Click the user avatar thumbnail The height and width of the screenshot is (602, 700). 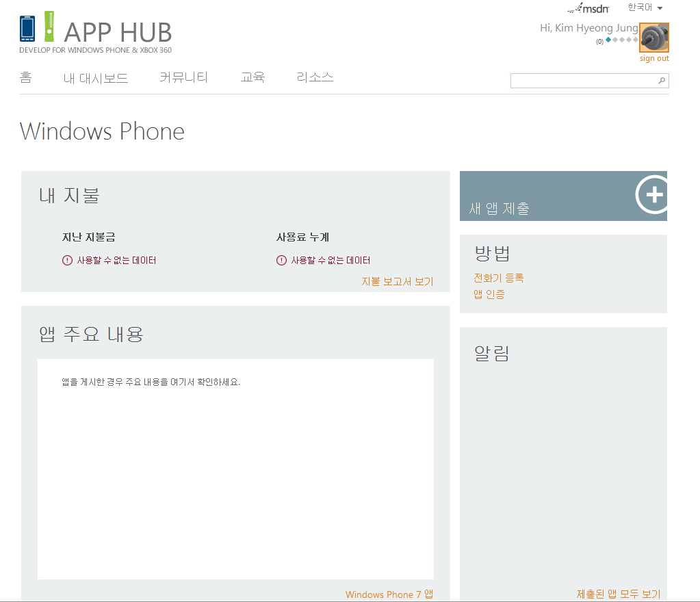(654, 38)
